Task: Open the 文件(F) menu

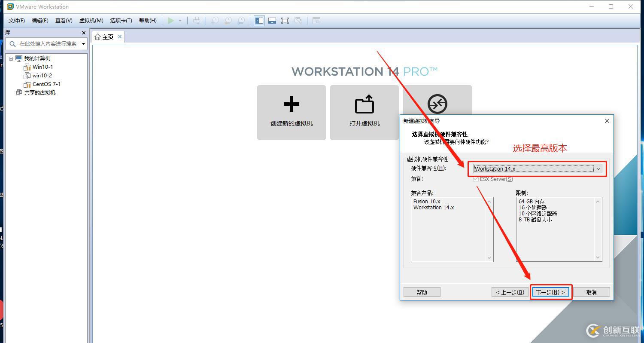Action: (x=17, y=21)
